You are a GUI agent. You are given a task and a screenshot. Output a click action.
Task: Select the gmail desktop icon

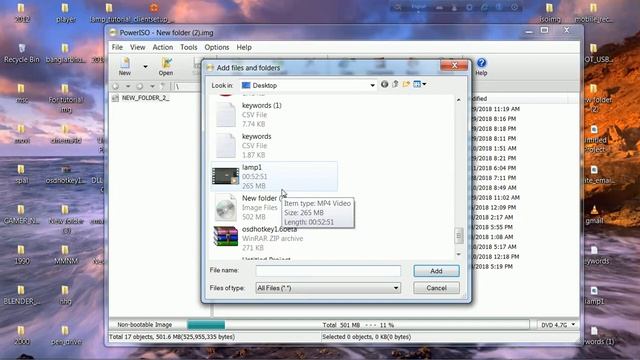pos(594,215)
